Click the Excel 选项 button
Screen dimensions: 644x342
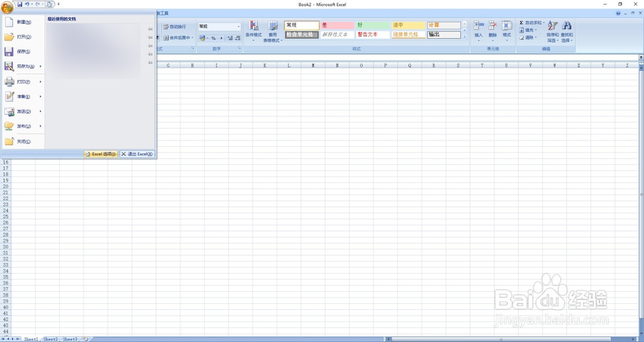coord(100,154)
